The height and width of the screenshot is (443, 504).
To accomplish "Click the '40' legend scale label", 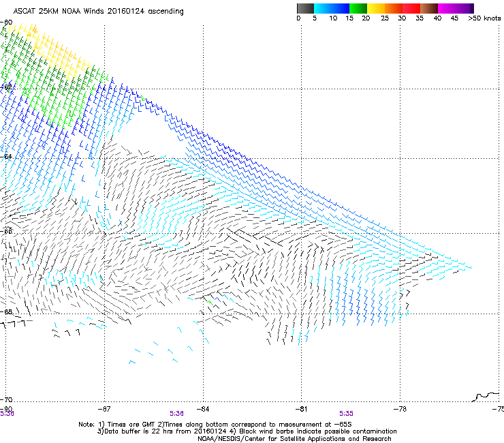I will pos(437,18).
